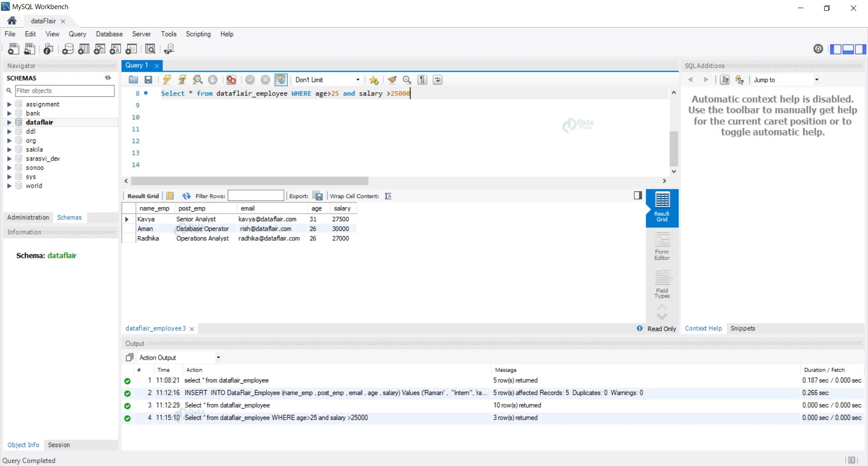
Task: Export recordset to external file
Action: tap(318, 196)
